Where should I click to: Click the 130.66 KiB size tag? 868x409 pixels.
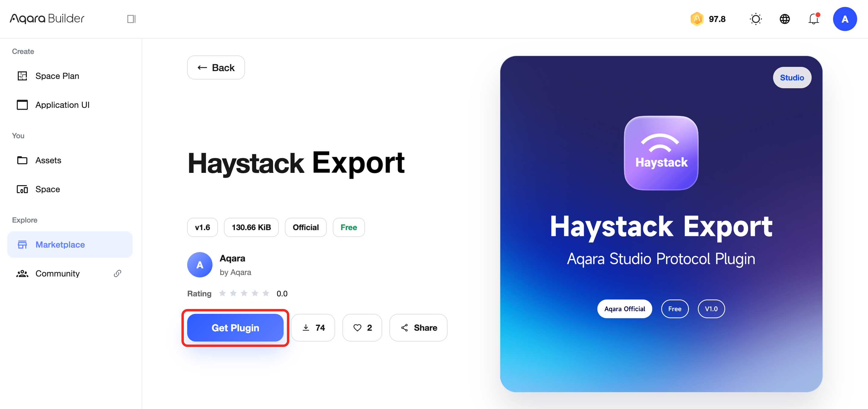(251, 227)
